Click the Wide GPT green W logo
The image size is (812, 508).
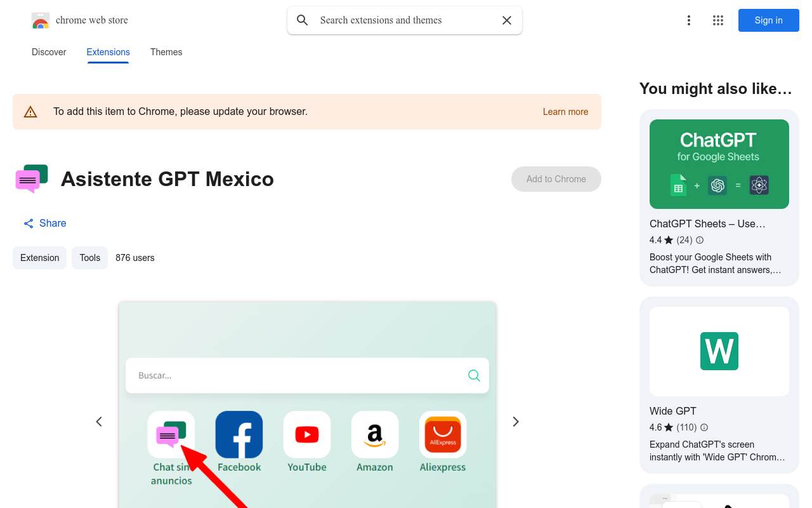(x=719, y=351)
